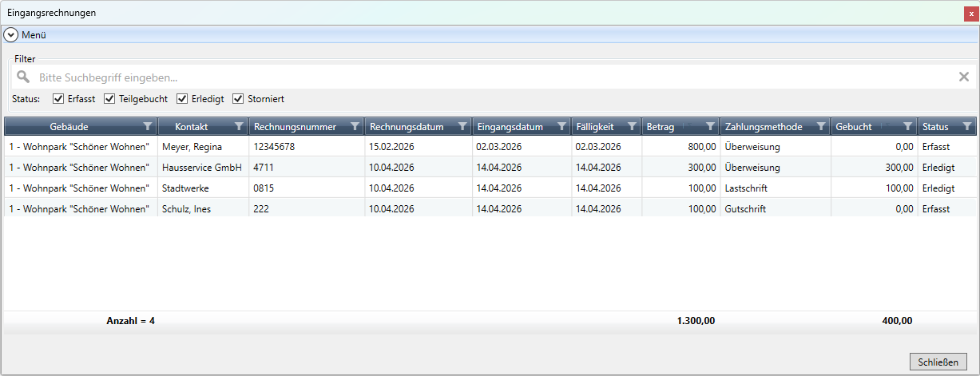Click Status Erfasst in Schulz row

(x=935, y=209)
